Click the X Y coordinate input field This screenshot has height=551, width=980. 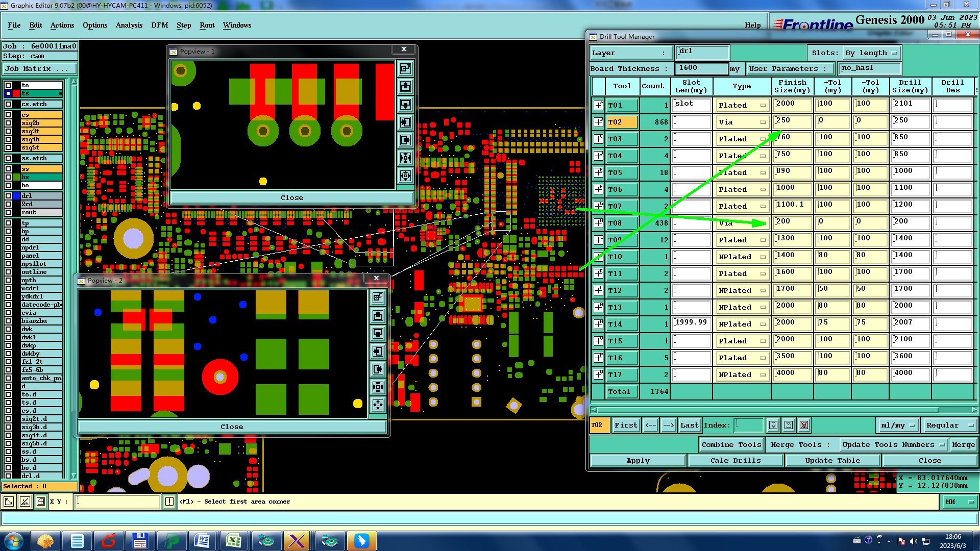[117, 502]
